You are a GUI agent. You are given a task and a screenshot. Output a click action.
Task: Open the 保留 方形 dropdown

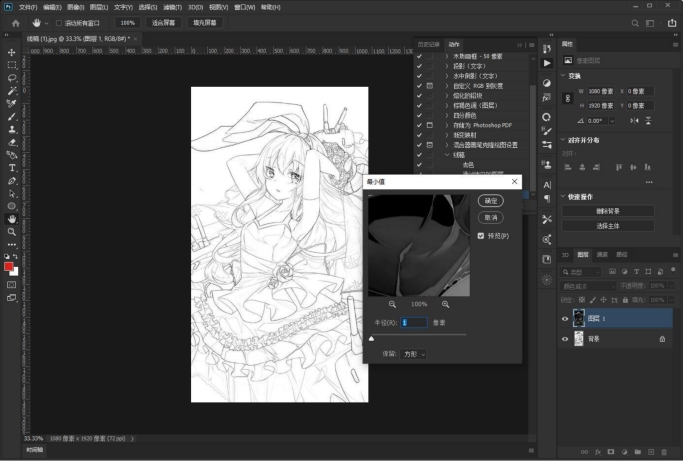413,354
